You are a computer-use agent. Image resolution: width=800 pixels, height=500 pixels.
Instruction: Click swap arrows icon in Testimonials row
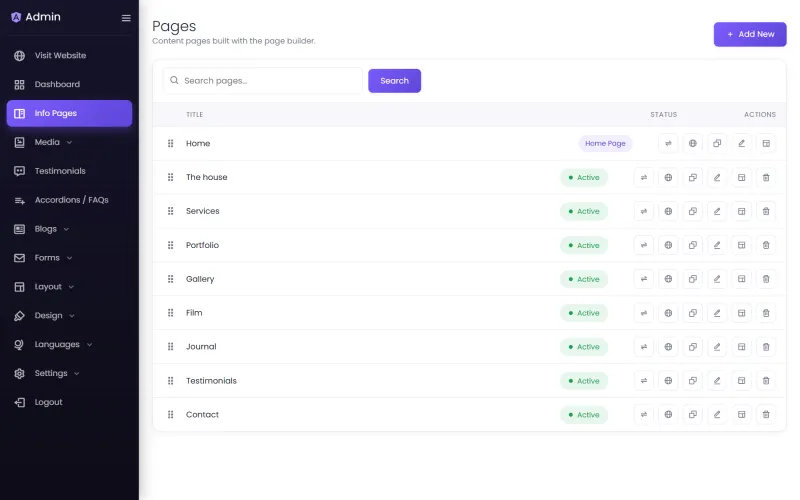click(x=643, y=381)
